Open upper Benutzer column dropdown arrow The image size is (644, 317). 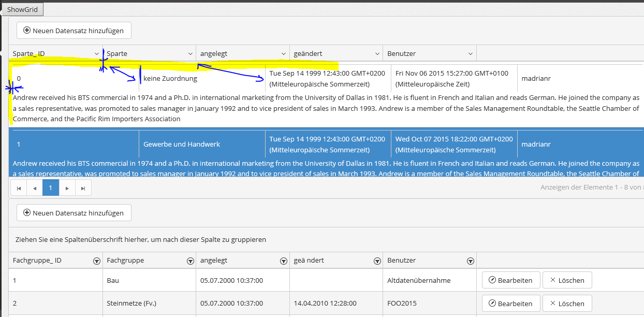click(x=470, y=54)
